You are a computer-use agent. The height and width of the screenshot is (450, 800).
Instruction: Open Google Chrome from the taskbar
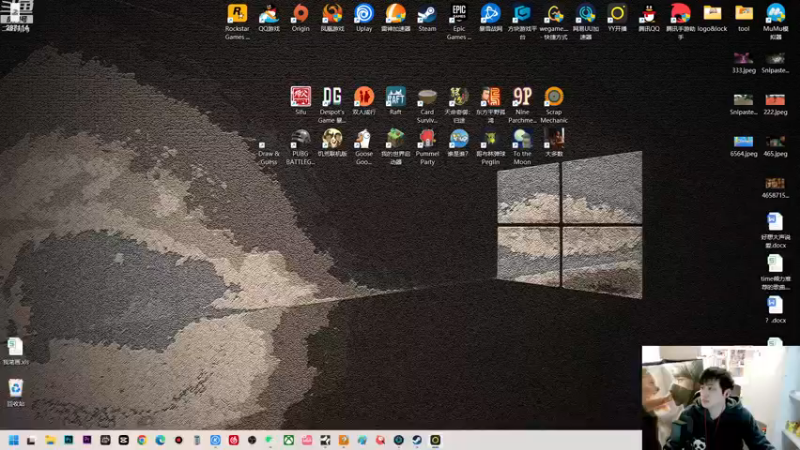(x=142, y=440)
